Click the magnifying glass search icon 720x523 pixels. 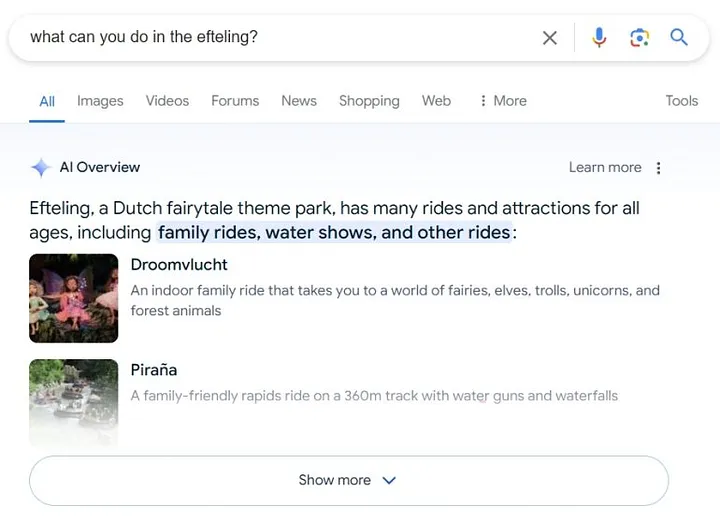point(679,37)
